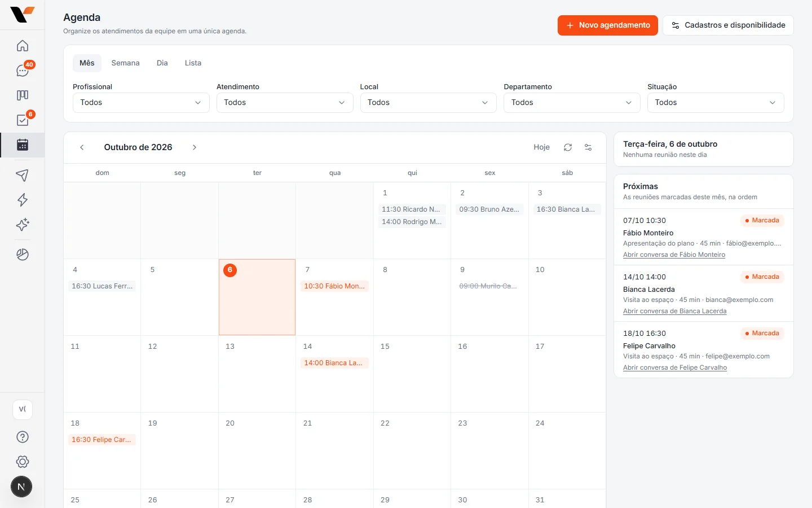Open tasks checkbox icon with 6 badge
This screenshot has width=812, height=508.
pyautogui.click(x=23, y=120)
